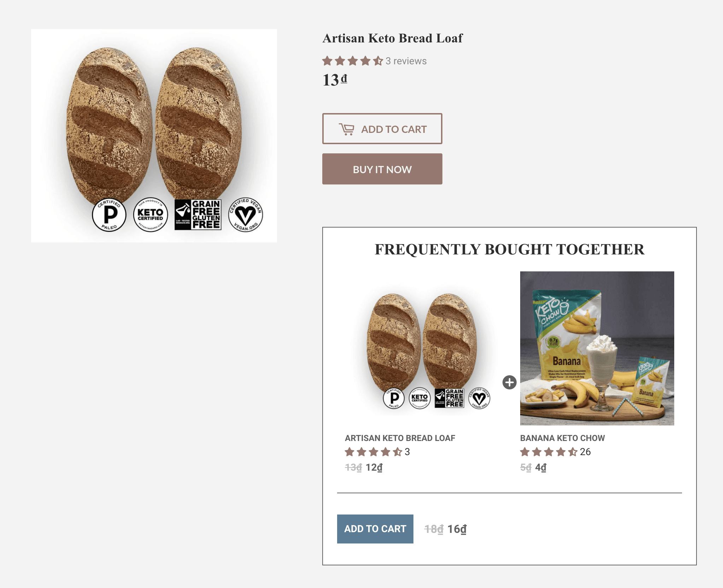Viewport: 723px width, 588px height.
Task: Click the Grain Free Gluten Free badge
Action: tap(198, 214)
